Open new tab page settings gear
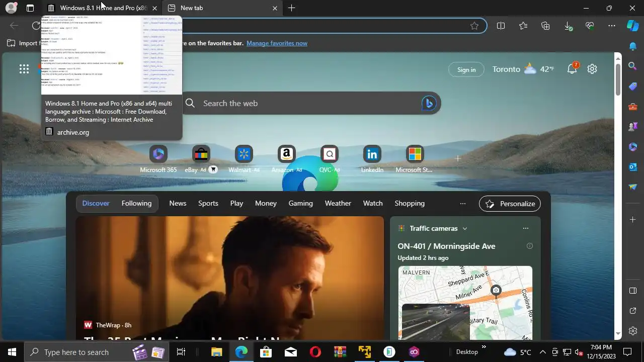The width and height of the screenshot is (644, 362). [592, 69]
